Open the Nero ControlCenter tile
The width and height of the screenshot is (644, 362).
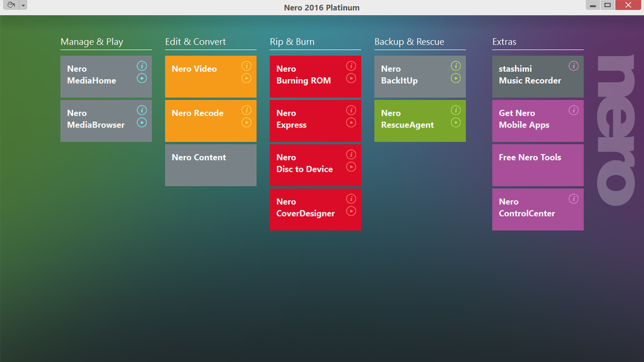[x=538, y=210]
